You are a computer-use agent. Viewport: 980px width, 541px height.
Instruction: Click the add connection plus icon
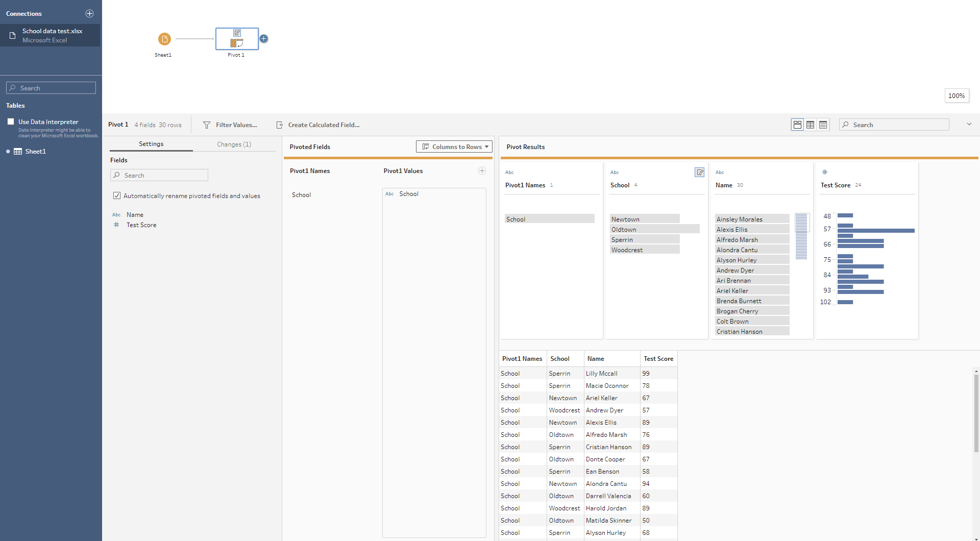(89, 14)
